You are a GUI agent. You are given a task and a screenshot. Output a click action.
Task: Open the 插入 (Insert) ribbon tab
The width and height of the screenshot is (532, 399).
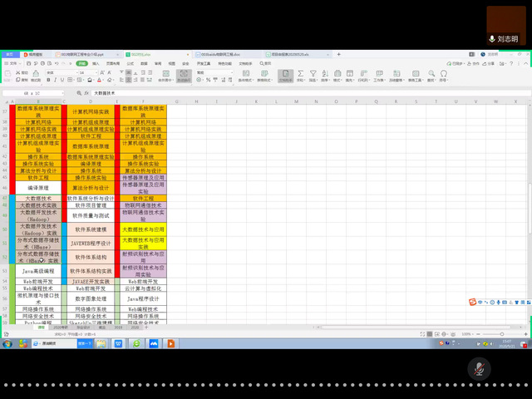[x=98, y=63]
